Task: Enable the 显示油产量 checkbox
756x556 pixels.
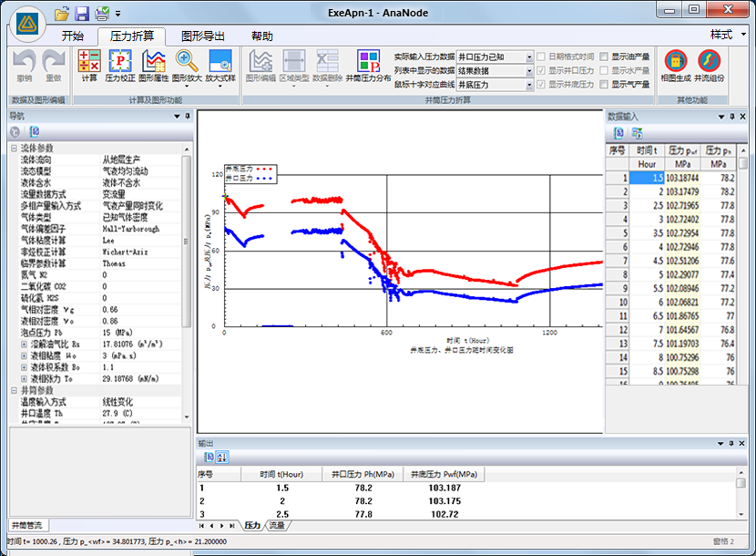Action: (x=604, y=57)
